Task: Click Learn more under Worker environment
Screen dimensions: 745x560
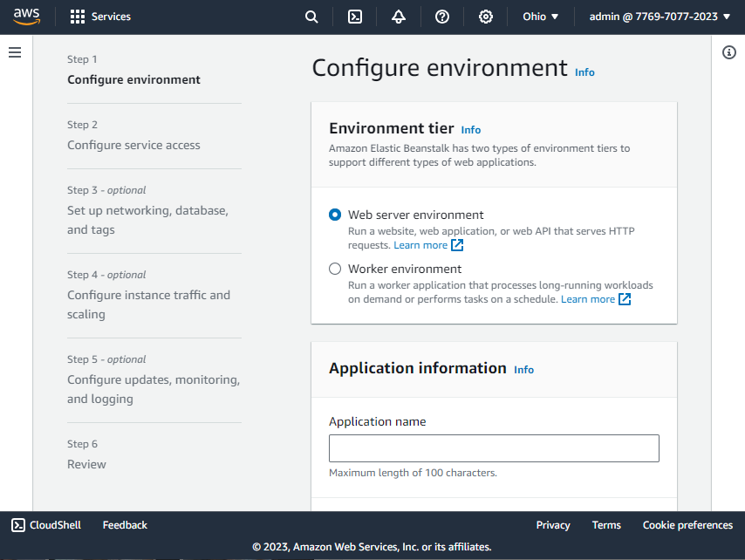Action: point(588,299)
